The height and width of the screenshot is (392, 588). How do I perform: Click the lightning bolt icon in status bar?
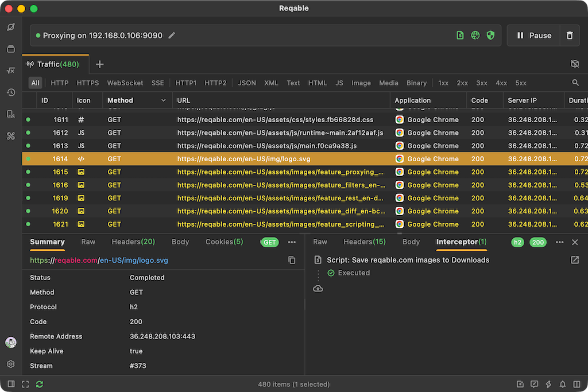548,384
